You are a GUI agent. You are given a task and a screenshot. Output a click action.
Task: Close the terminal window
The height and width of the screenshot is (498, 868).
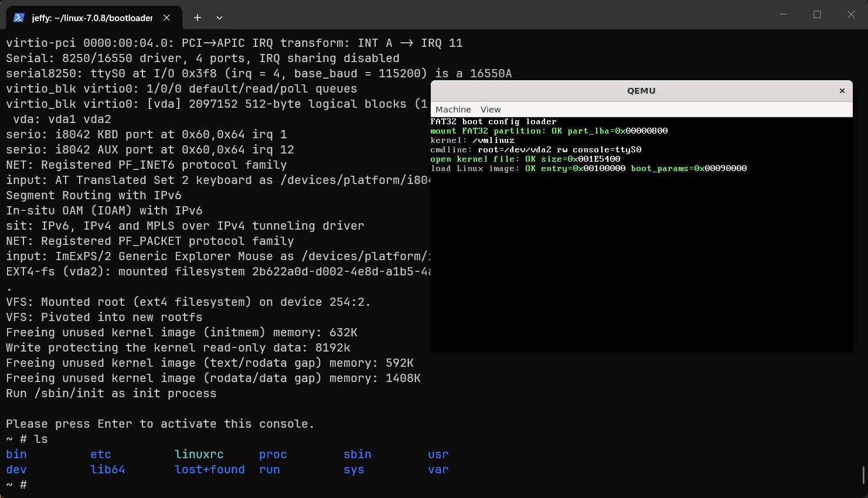[851, 15]
